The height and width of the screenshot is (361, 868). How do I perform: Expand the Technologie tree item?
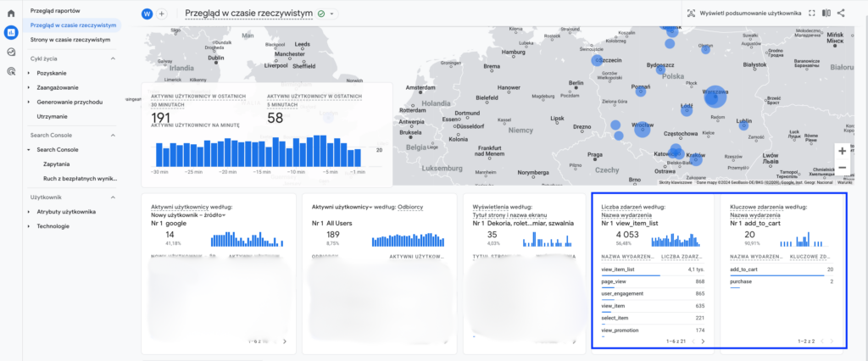coord(29,226)
